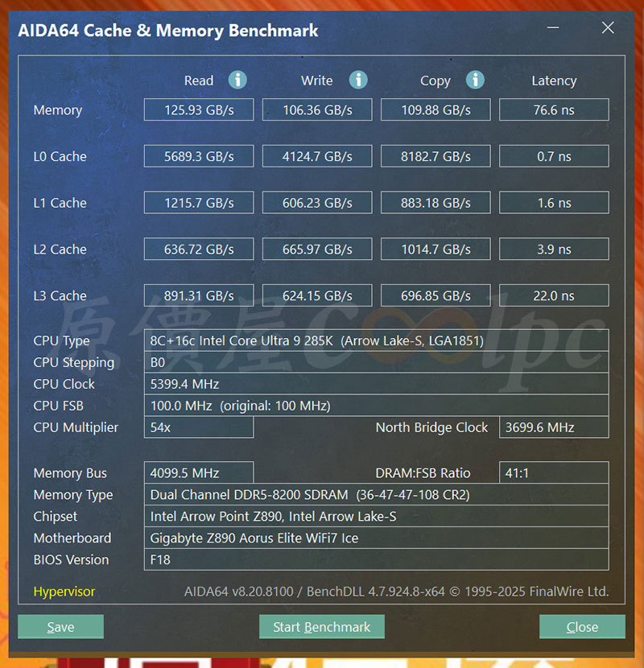Click the yellow Hypervisor label
This screenshot has width=644, height=668.
(x=64, y=592)
